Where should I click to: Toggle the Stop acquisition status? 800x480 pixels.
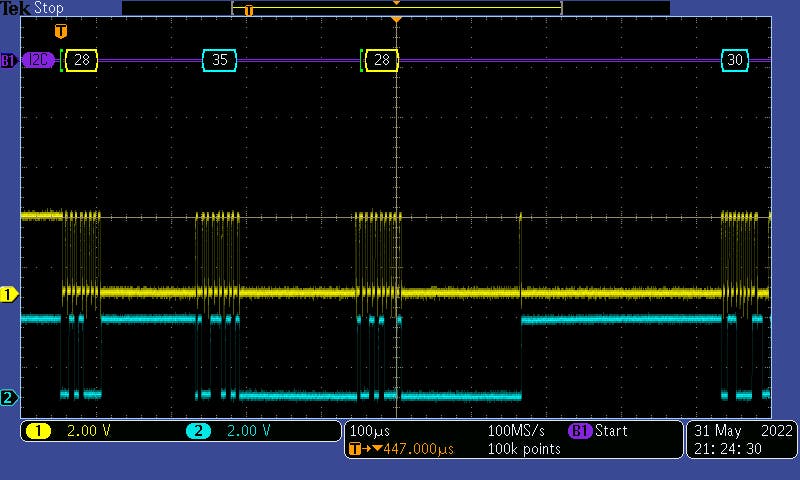[48, 8]
